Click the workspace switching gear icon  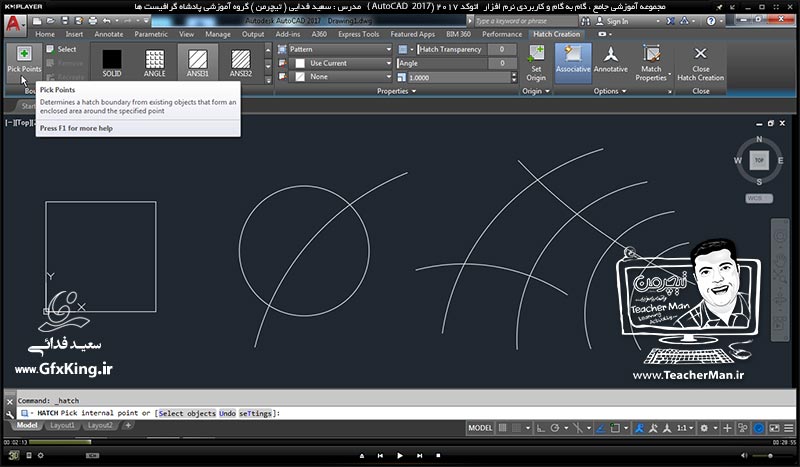click(x=704, y=428)
